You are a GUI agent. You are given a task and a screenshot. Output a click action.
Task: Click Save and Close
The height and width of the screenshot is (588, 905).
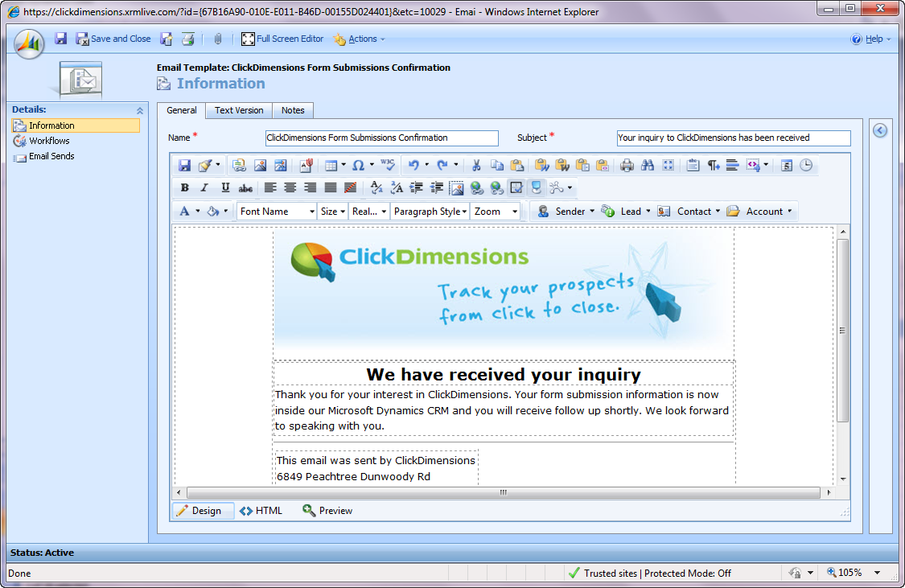(113, 39)
